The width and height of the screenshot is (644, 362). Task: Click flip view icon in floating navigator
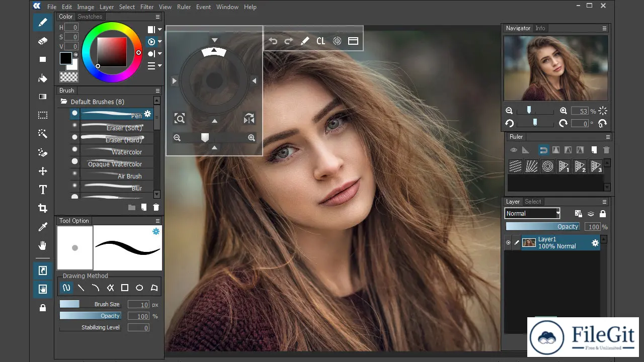click(249, 118)
